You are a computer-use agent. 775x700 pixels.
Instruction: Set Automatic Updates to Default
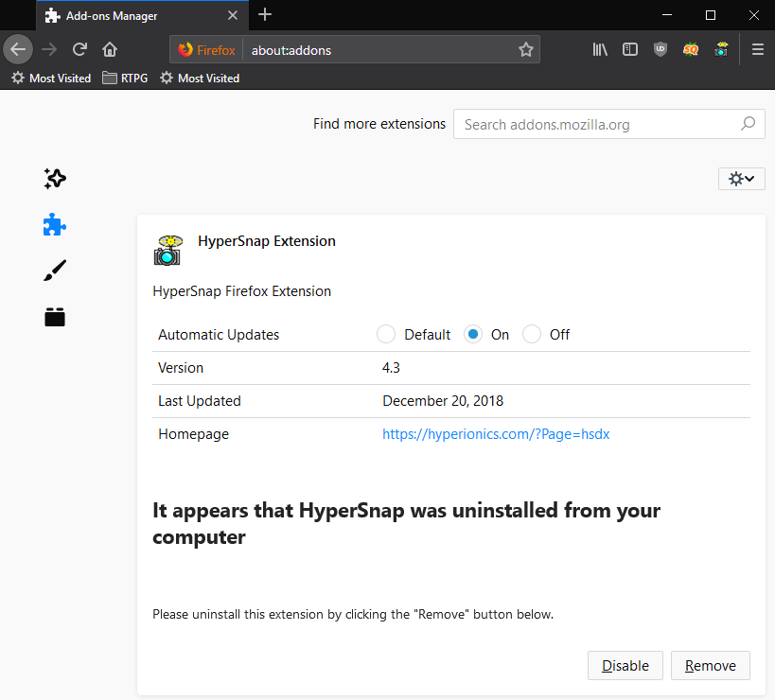click(x=385, y=334)
